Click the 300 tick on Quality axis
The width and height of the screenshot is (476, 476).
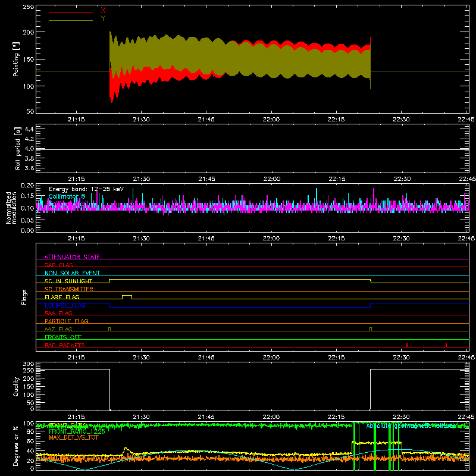[28, 364]
